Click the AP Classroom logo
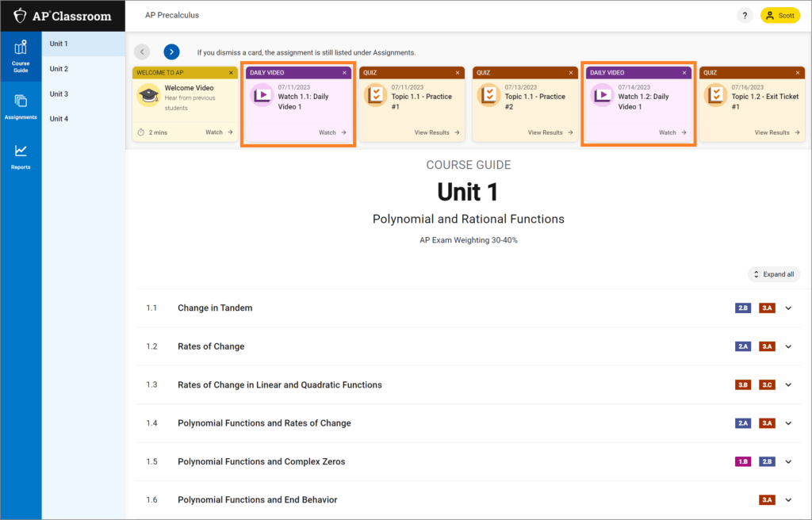The height and width of the screenshot is (520, 812). click(x=63, y=16)
